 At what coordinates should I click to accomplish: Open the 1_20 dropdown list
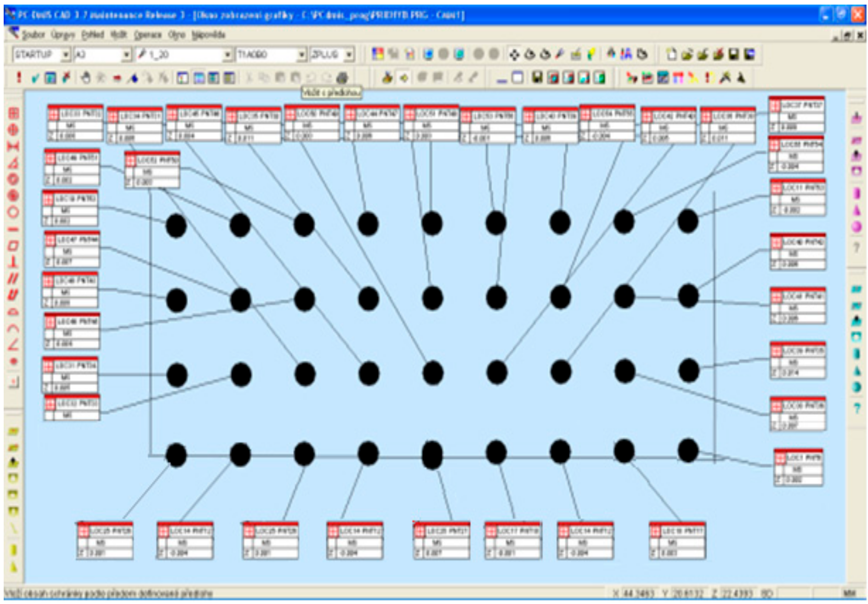pos(227,55)
